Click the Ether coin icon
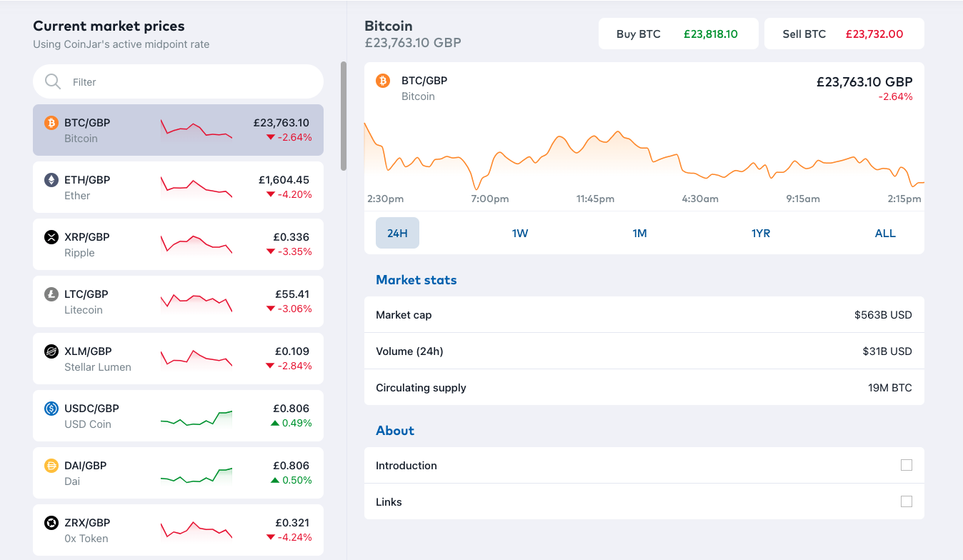Screen dimensions: 963x560 click(x=51, y=180)
